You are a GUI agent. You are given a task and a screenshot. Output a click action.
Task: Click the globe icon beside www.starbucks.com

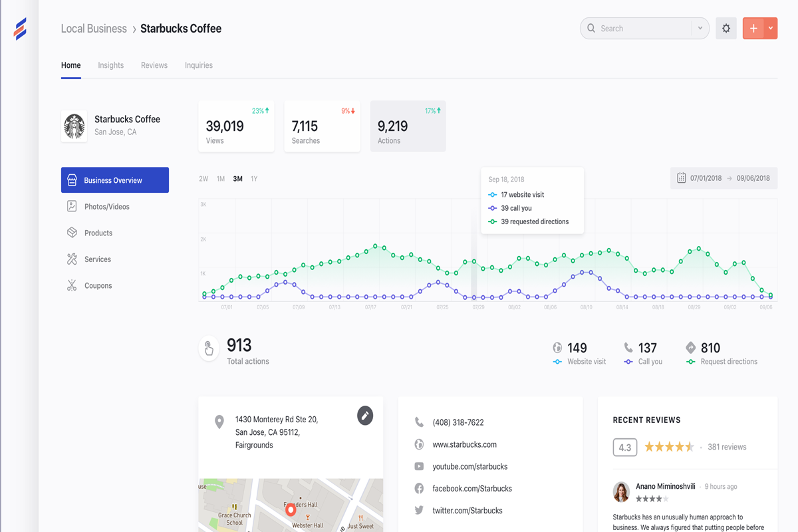click(x=419, y=444)
